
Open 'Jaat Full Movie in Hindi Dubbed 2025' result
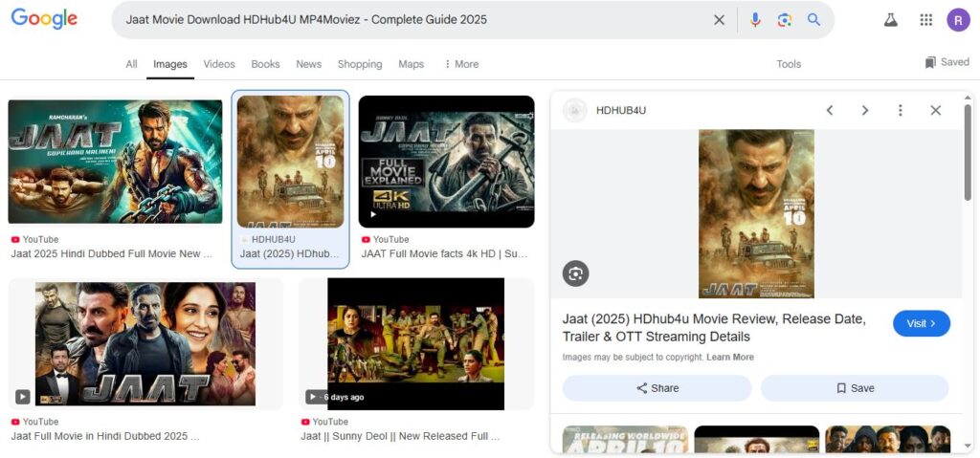[x=105, y=436]
